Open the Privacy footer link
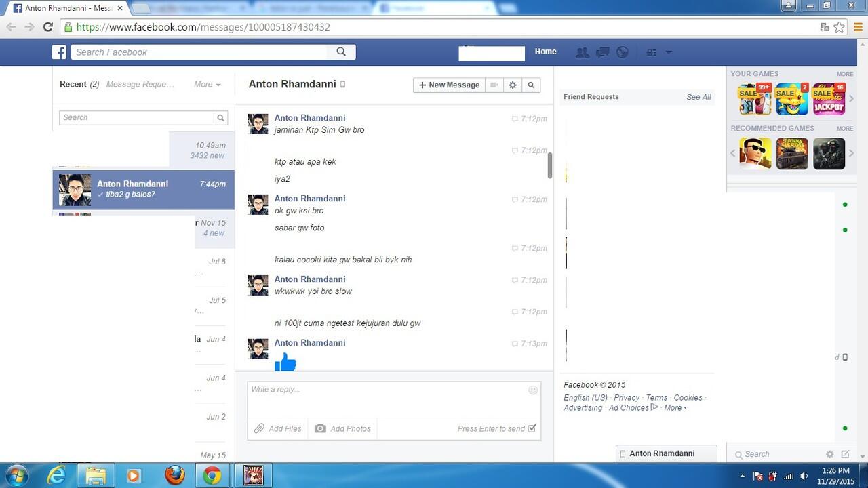 [x=627, y=398]
